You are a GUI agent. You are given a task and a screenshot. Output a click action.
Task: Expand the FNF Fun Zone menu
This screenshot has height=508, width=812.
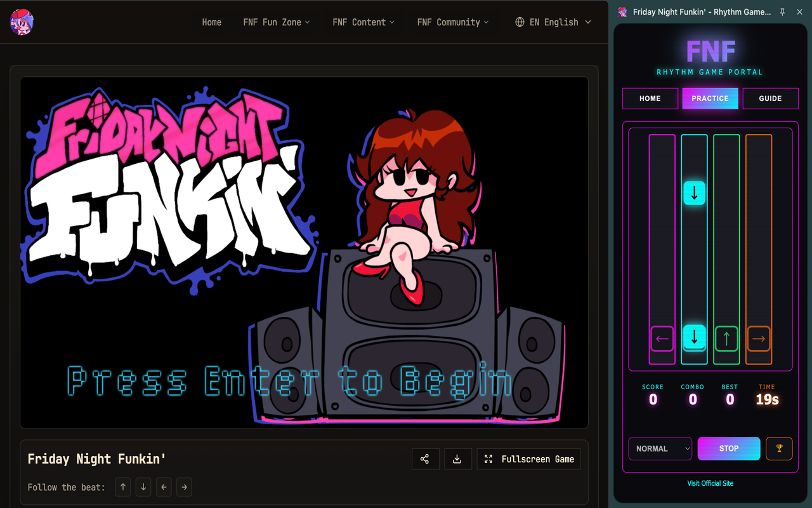tap(277, 22)
